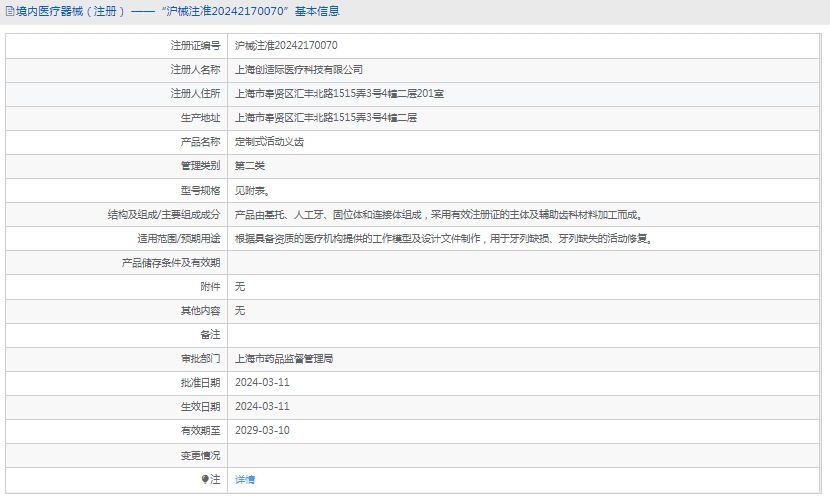The width and height of the screenshot is (830, 498).
Task: Click the document icon before 境内医疗器械 title
Action: pyautogui.click(x=9, y=12)
